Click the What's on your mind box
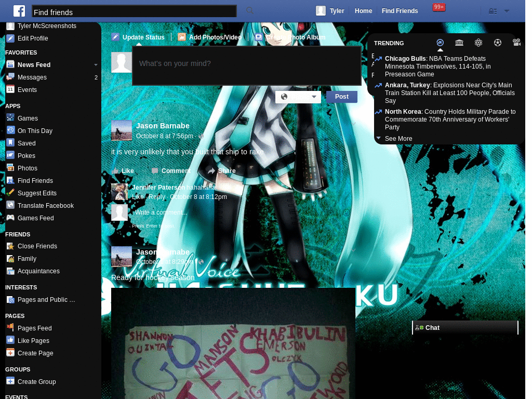 point(247,66)
